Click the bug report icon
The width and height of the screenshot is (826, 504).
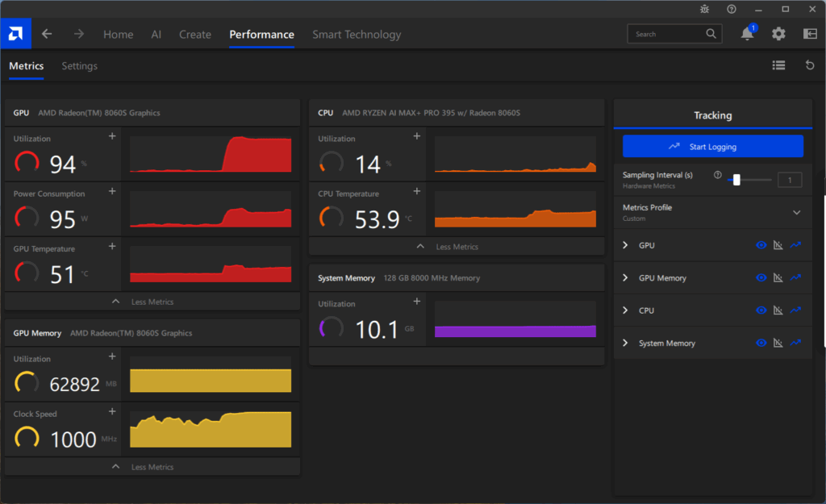(x=706, y=9)
